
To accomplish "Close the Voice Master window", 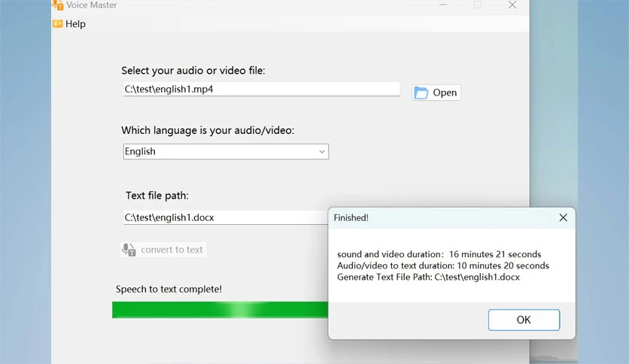I will point(512,5).
